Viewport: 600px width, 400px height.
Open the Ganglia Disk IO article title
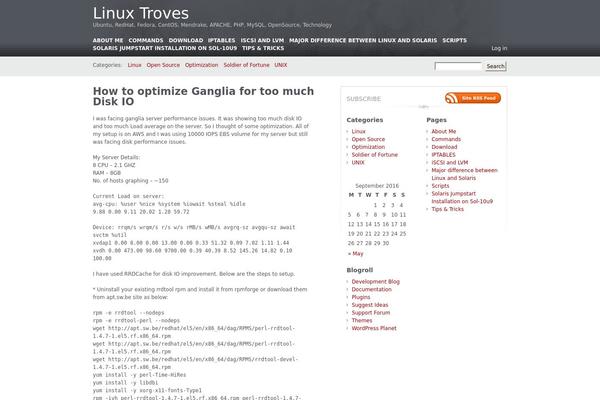pos(203,96)
